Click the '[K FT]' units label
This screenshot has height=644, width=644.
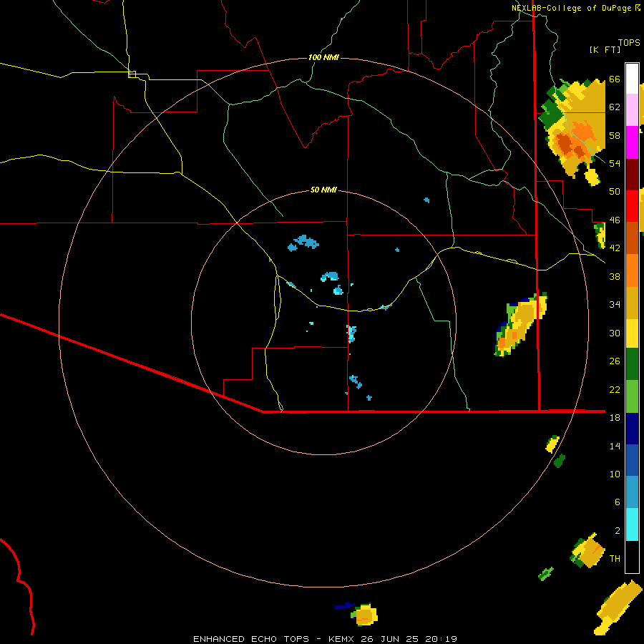click(605, 49)
